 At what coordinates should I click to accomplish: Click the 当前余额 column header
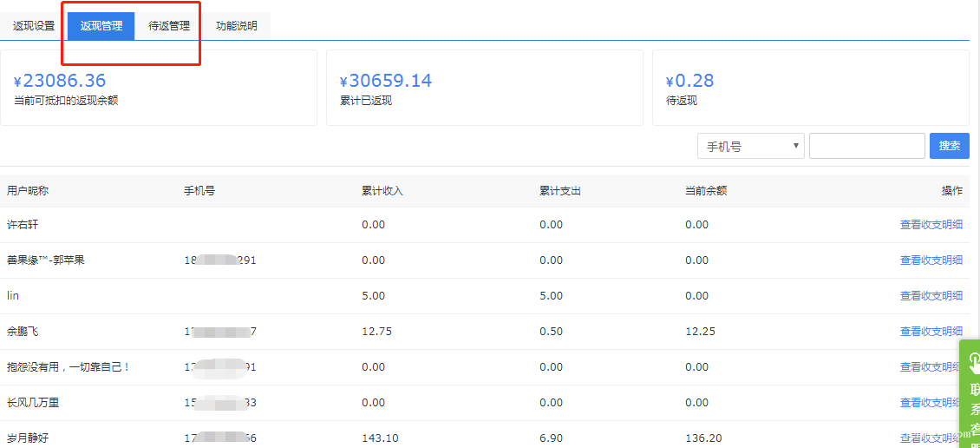[706, 191]
